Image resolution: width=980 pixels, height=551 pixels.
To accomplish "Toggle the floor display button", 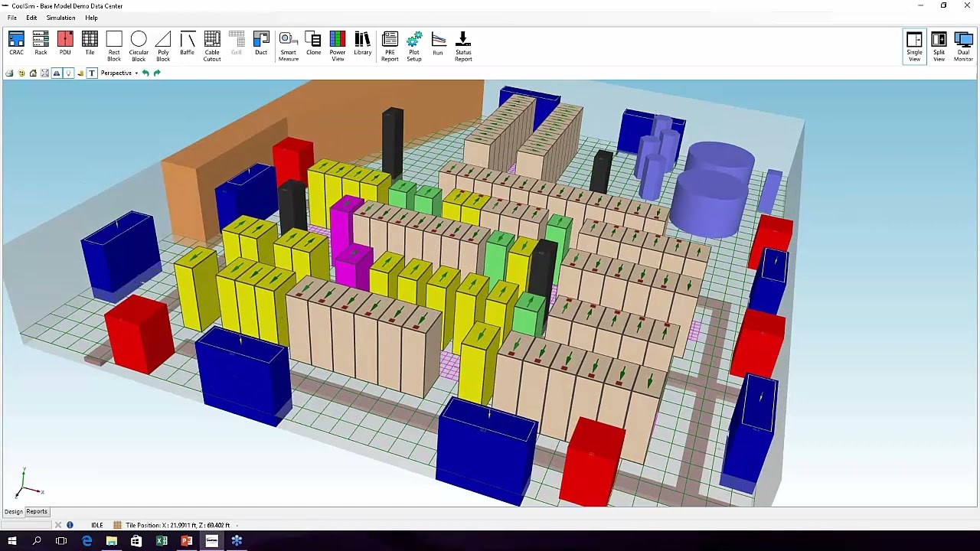I will click(x=57, y=73).
